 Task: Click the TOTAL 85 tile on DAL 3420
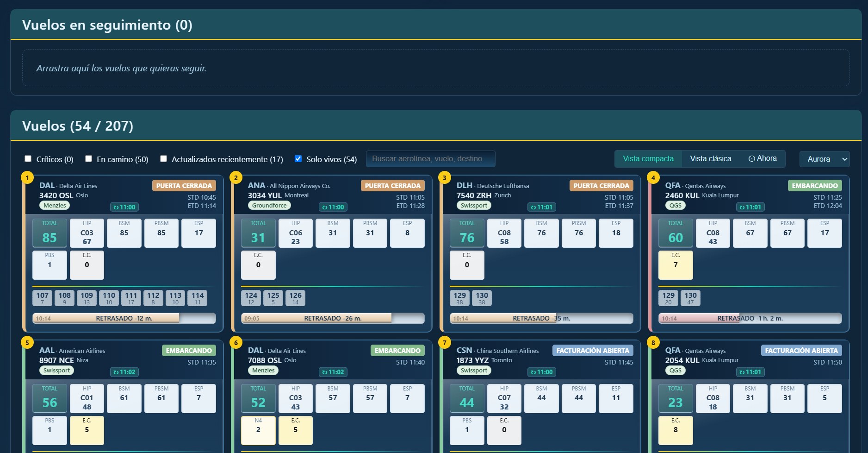(x=50, y=233)
